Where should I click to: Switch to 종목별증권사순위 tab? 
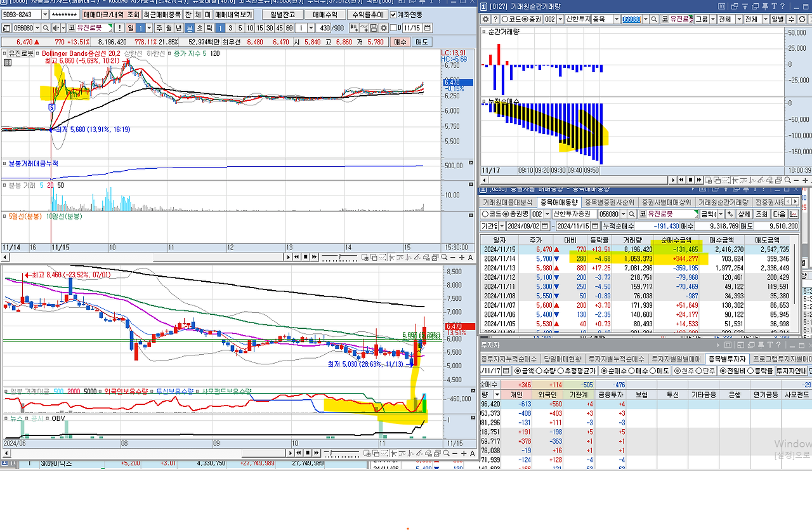coord(610,202)
